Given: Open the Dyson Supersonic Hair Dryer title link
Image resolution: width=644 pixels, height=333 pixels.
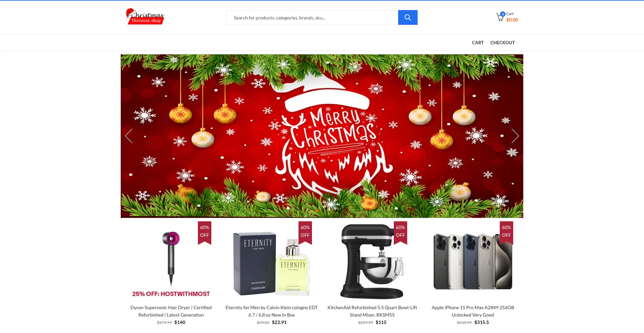Looking at the screenshot, I should point(171,311).
